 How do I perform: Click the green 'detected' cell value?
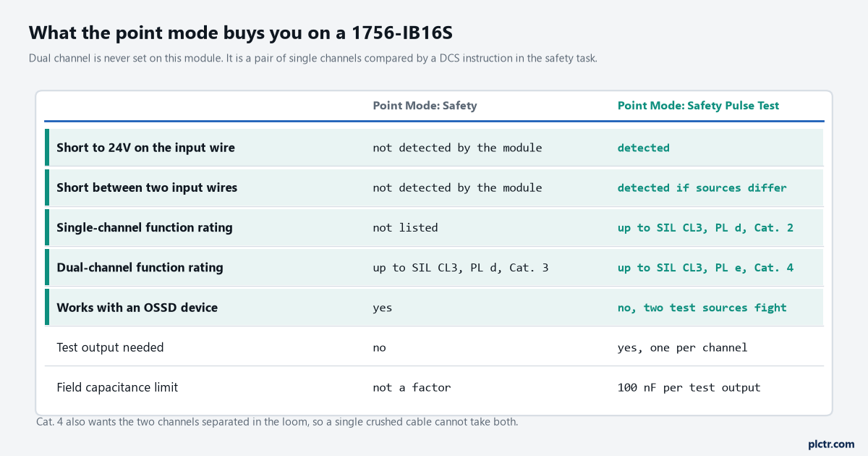point(643,148)
